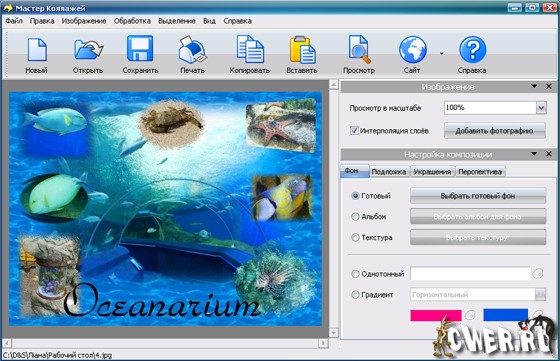Print with the Печать printer icon
The width and height of the screenshot is (560, 361).
192,50
